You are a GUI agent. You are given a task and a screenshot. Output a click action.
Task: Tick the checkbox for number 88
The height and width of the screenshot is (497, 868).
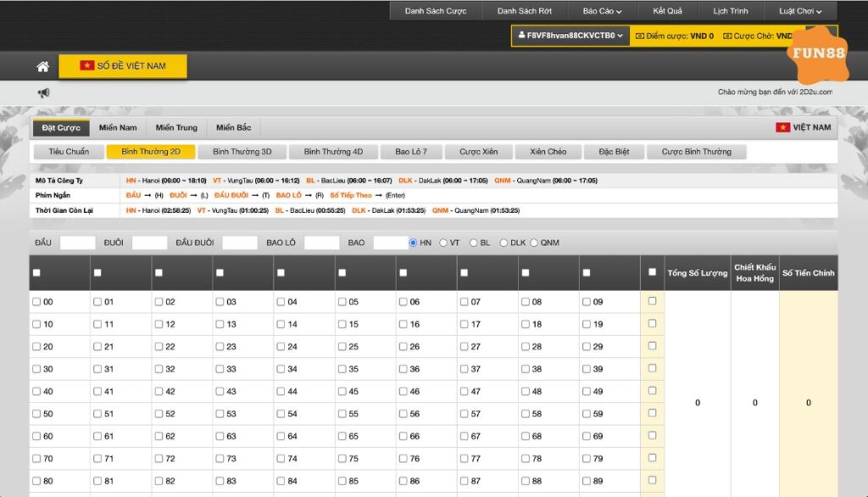click(x=526, y=481)
